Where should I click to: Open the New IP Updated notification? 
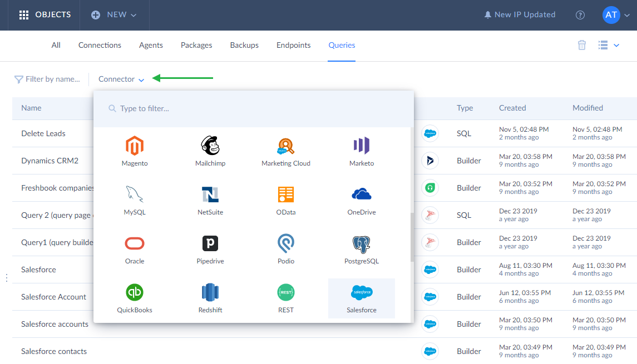[520, 14]
